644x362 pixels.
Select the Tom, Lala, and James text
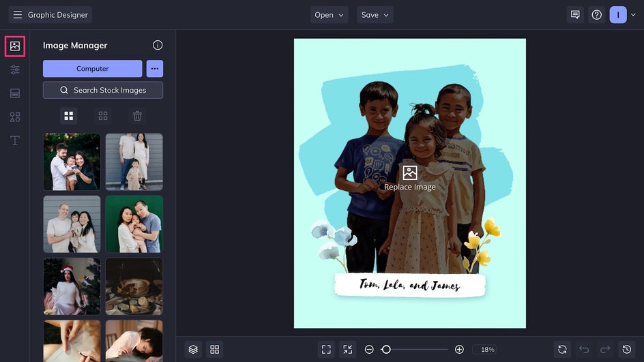click(x=409, y=284)
